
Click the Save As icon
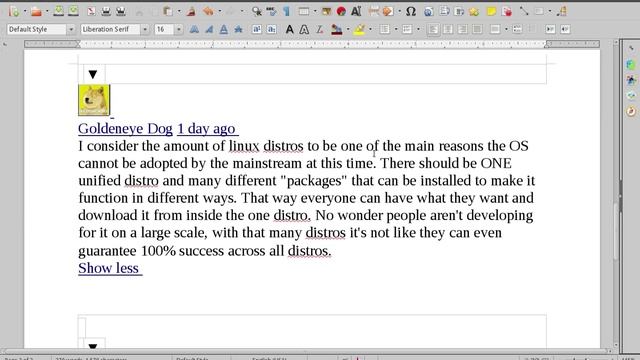pos(73,11)
